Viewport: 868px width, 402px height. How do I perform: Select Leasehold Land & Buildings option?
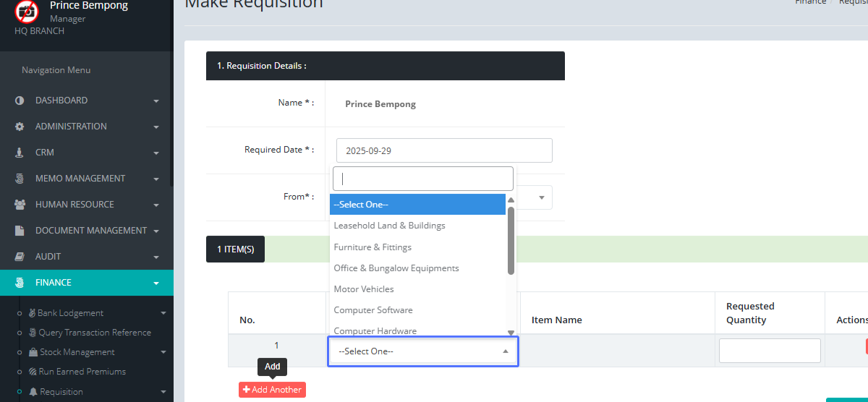(x=389, y=226)
